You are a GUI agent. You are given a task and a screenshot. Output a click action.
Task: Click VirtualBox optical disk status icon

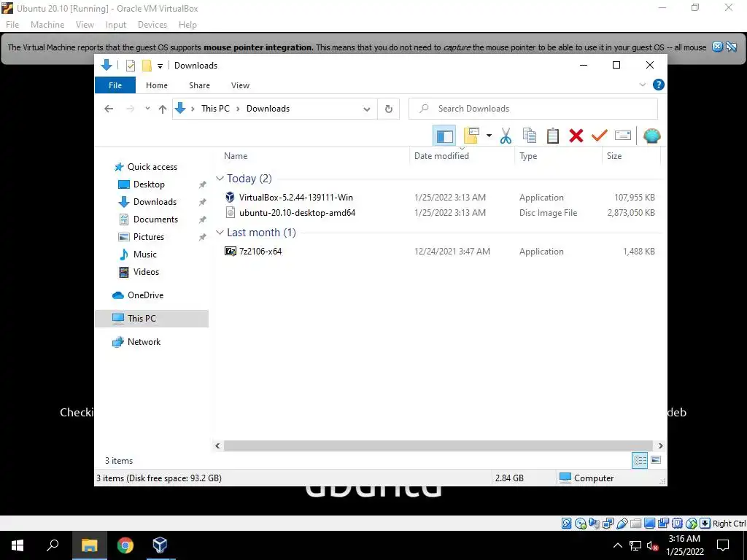580,524
